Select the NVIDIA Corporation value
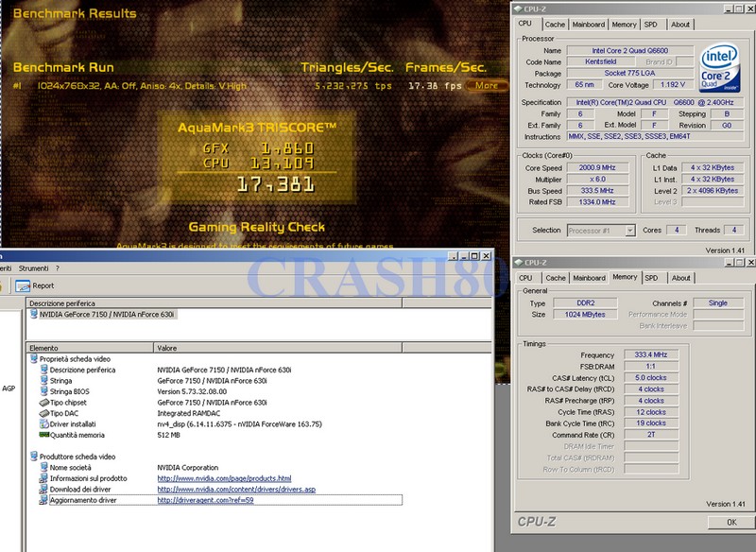The width and height of the screenshot is (756, 552). pos(187,468)
